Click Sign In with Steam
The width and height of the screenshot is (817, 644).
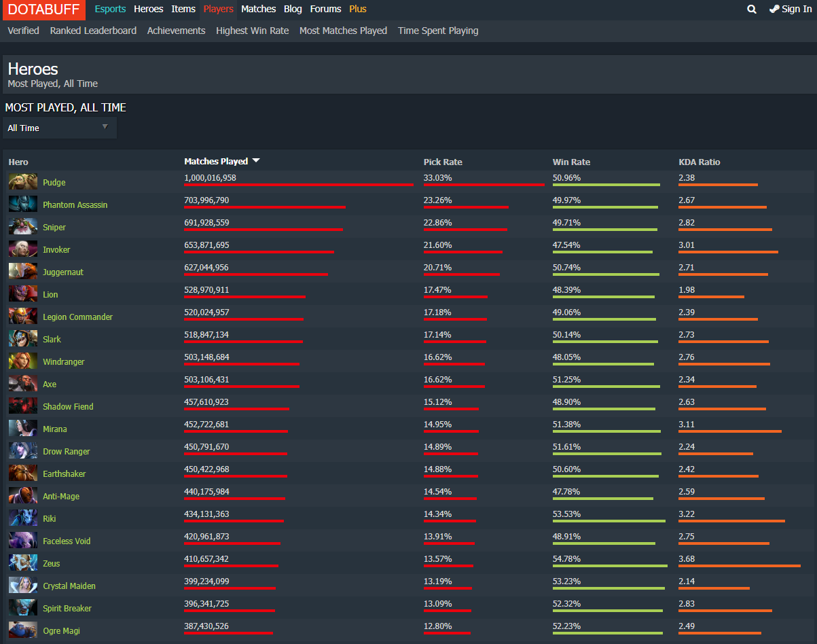point(791,9)
